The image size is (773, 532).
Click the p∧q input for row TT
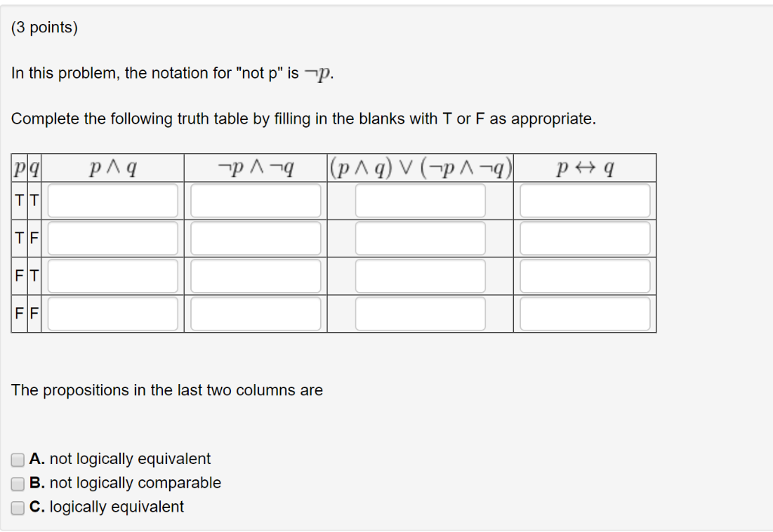pyautogui.click(x=112, y=200)
